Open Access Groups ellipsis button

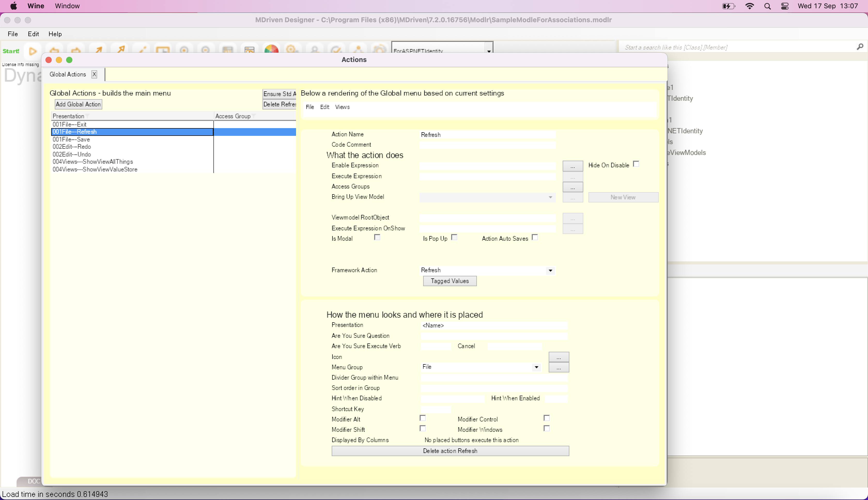572,187
